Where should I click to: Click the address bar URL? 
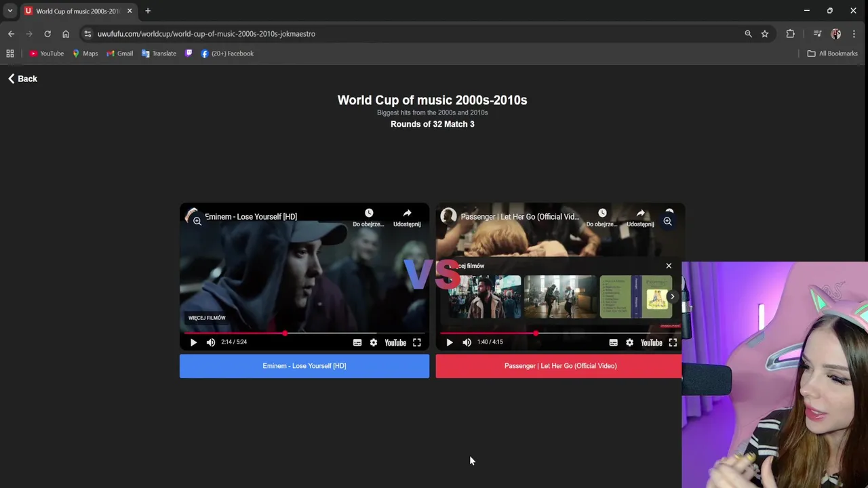(206, 34)
